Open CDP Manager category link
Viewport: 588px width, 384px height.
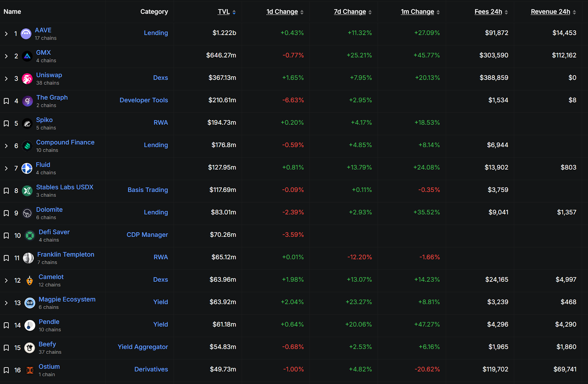[x=147, y=235]
